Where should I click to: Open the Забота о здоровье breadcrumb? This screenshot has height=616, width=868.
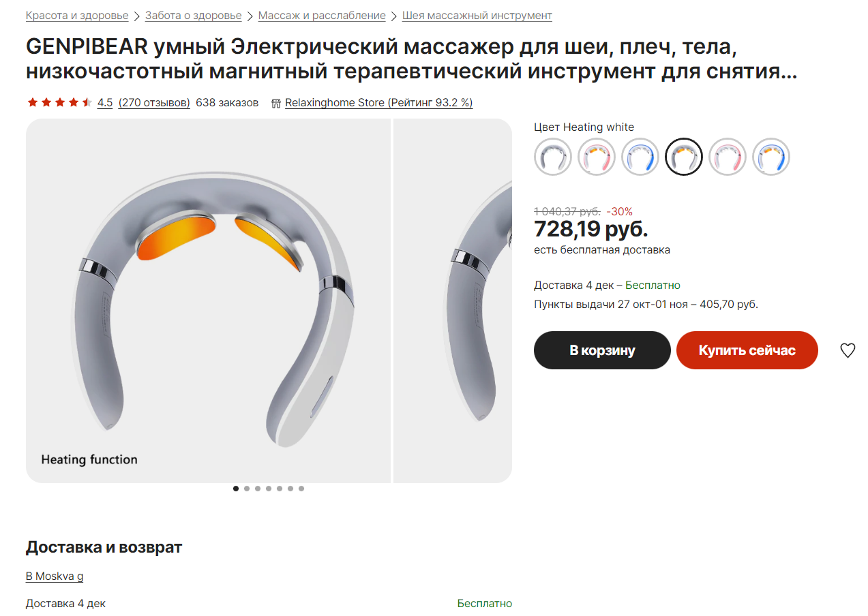pyautogui.click(x=193, y=15)
